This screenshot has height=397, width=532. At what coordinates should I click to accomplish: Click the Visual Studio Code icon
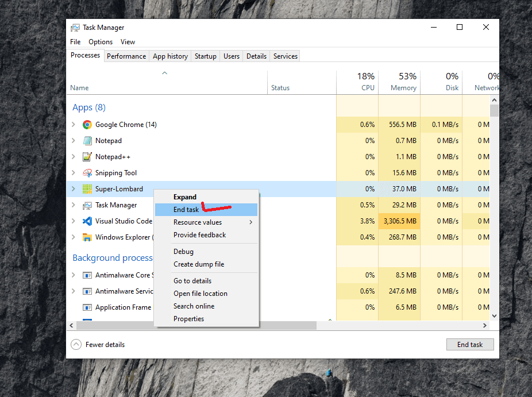[x=87, y=221]
